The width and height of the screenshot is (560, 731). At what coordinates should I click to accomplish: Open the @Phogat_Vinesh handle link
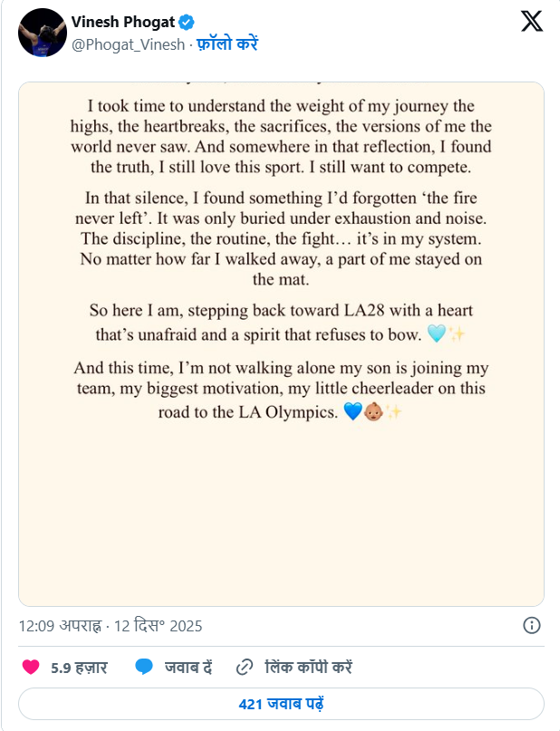pos(127,43)
